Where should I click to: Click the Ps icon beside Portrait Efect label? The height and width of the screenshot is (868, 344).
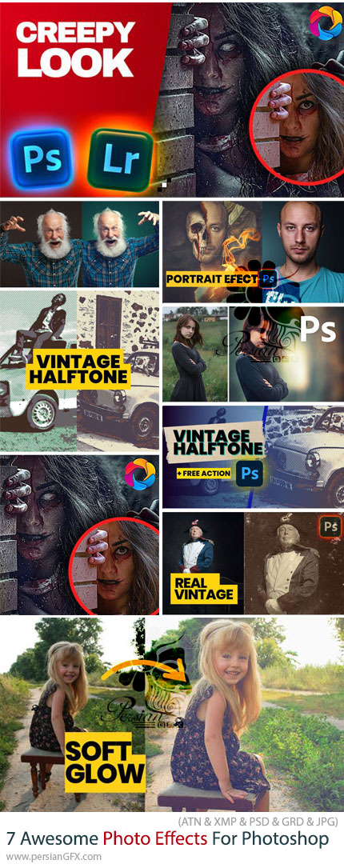click(x=270, y=279)
